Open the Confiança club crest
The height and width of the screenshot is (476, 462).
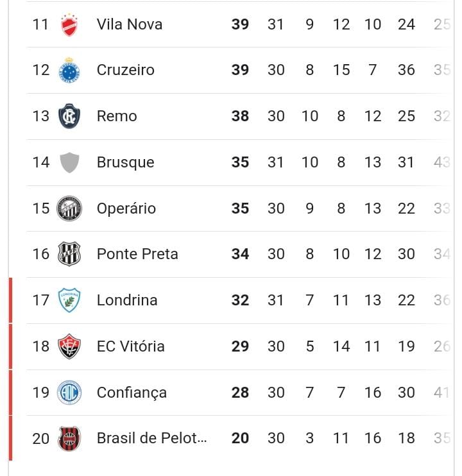click(x=69, y=393)
